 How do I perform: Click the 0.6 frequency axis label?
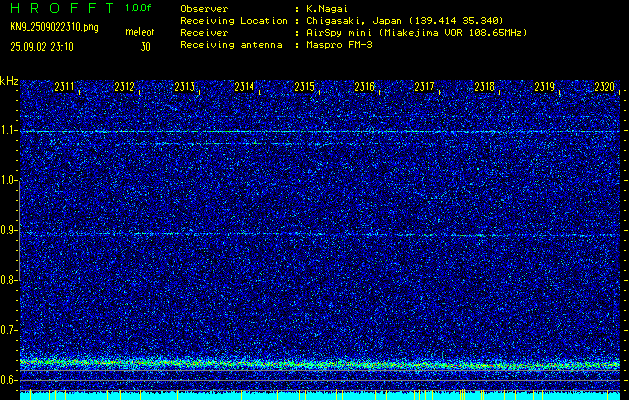point(7,380)
